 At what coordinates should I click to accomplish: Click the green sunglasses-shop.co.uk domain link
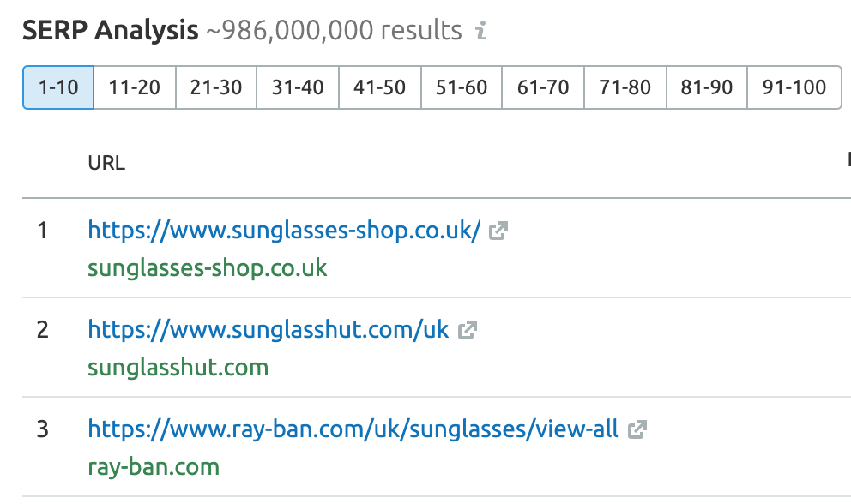tap(208, 268)
